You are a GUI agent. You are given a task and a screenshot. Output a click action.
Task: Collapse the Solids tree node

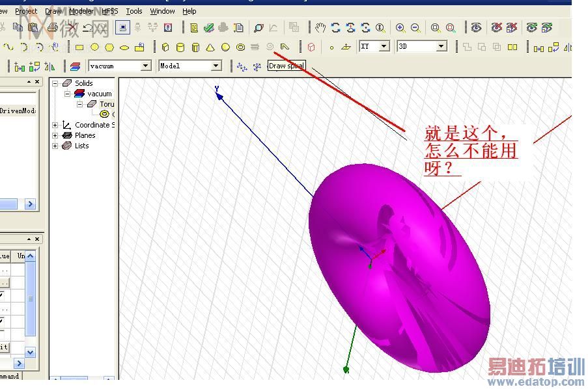click(55, 83)
